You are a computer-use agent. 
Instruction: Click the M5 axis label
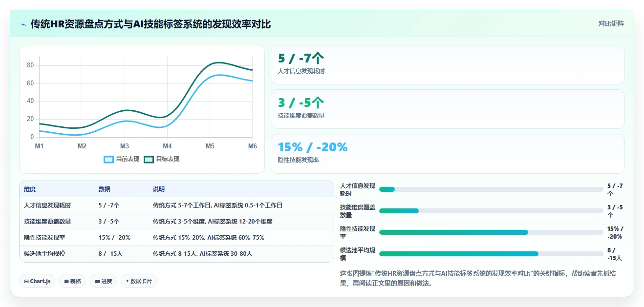pos(210,146)
